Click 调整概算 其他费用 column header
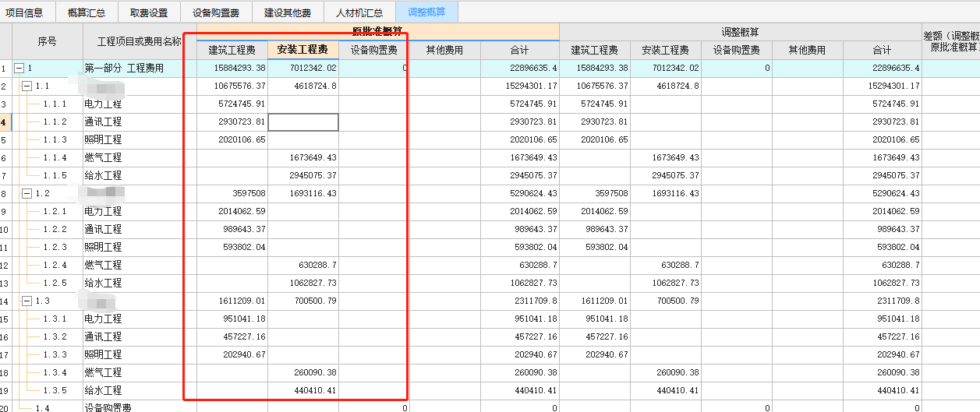Image resolution: width=980 pixels, height=412 pixels. coord(808,50)
